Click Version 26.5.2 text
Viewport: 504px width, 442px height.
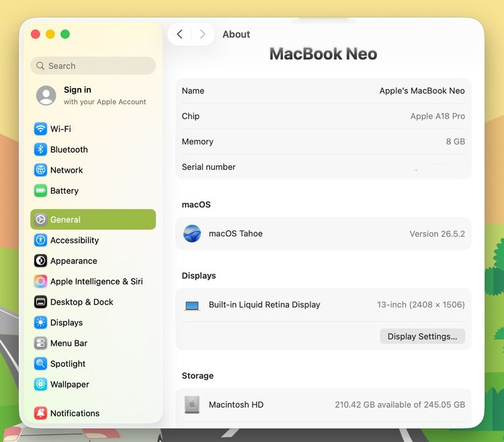tap(437, 234)
